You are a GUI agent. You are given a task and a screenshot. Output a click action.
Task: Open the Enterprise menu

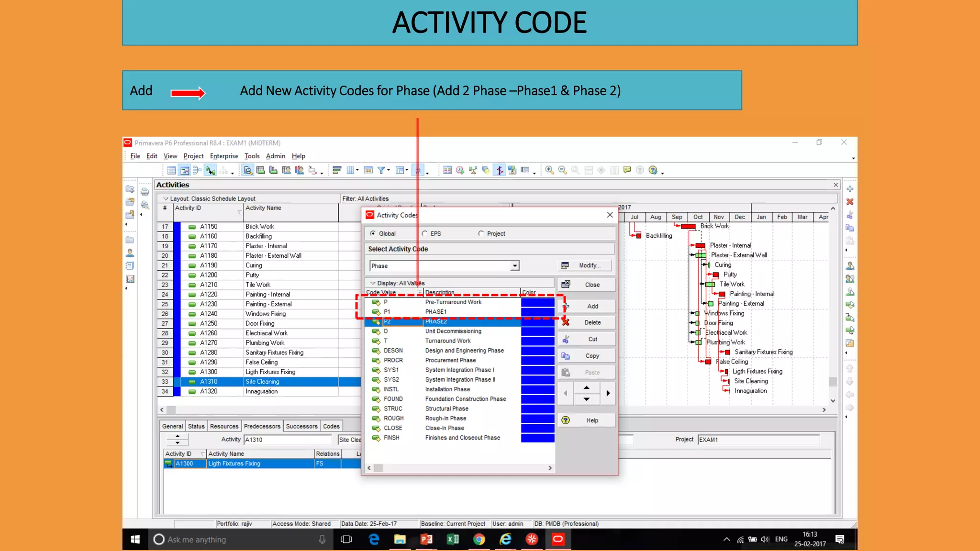pyautogui.click(x=223, y=156)
